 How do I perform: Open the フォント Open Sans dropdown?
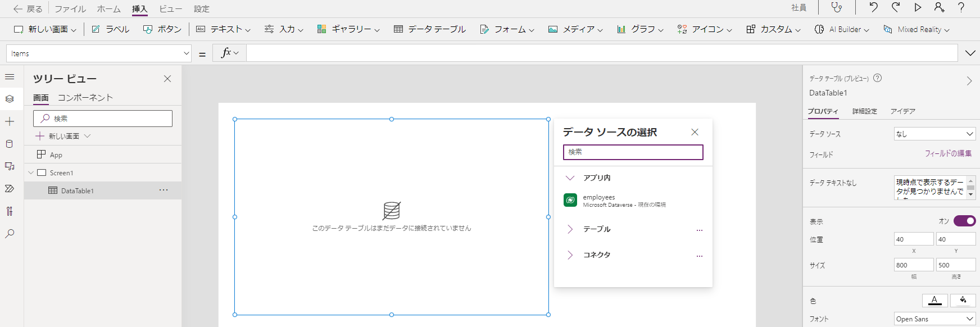[x=935, y=319]
